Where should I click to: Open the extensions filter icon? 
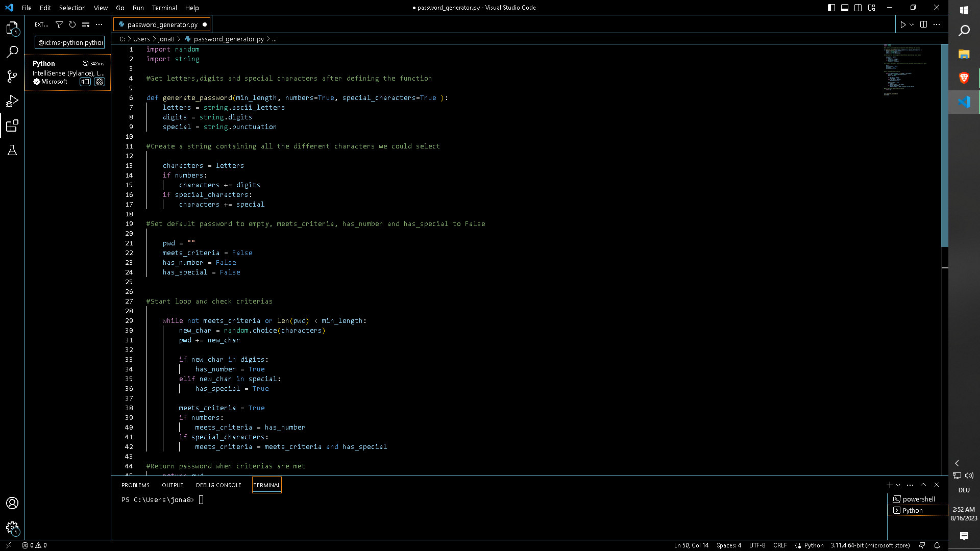click(59, 24)
